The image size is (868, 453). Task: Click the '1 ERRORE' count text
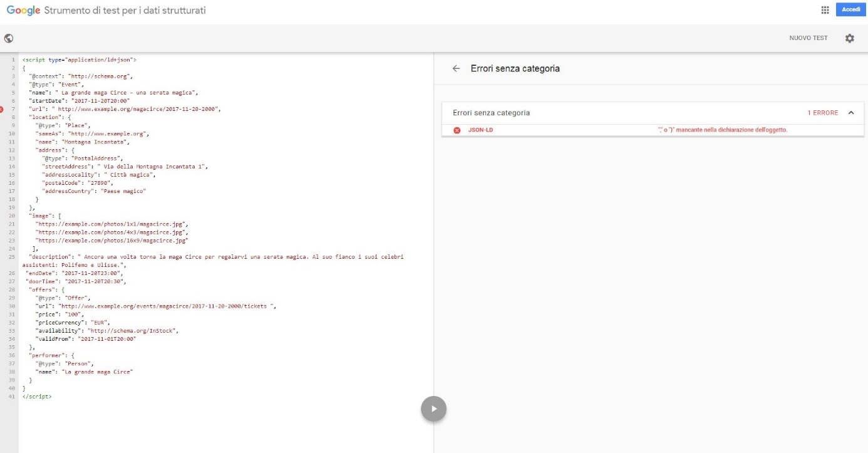click(x=822, y=113)
